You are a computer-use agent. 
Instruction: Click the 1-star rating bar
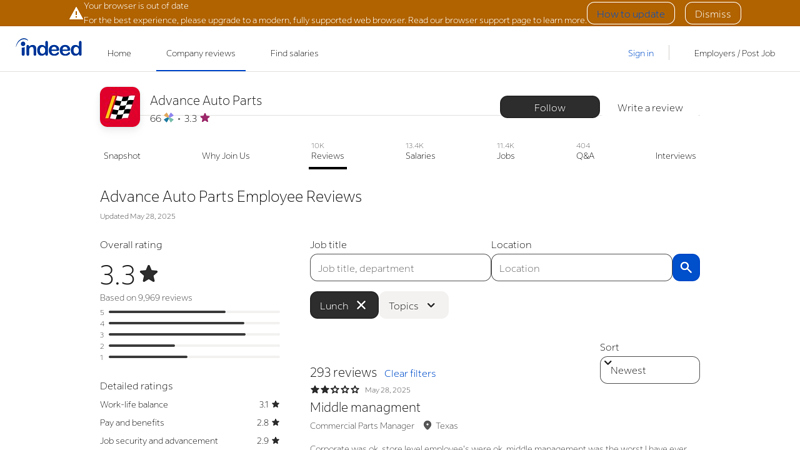[190, 357]
